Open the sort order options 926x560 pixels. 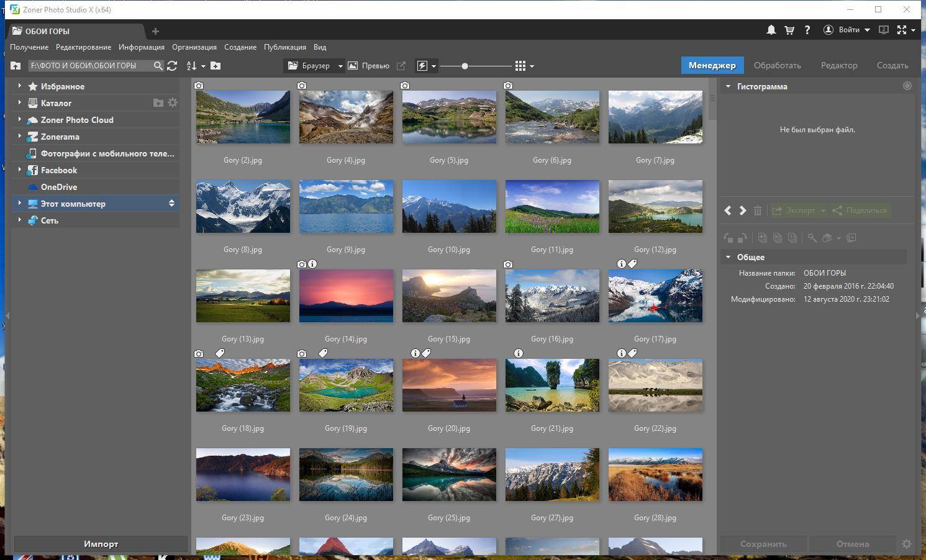[195, 65]
